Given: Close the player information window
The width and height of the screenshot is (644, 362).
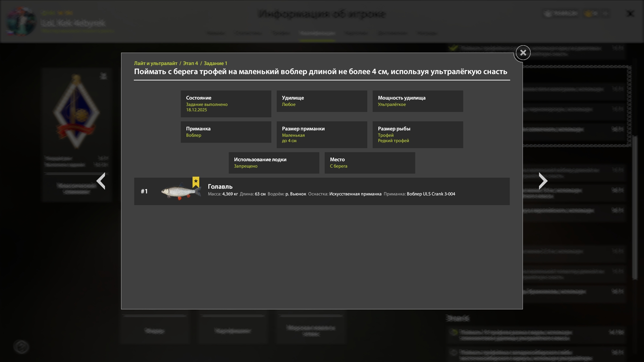Looking at the screenshot, I should coord(630,14).
